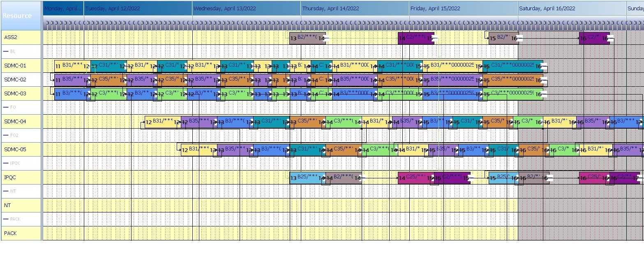Select the ASS2 resource row label
The width and height of the screenshot is (644, 263).
pyautogui.click(x=10, y=37)
